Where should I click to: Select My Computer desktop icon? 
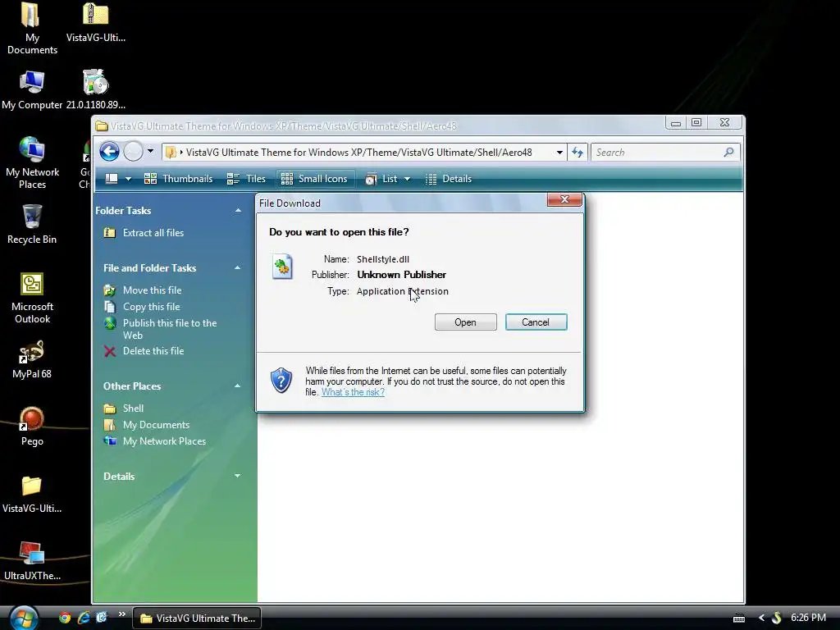[x=32, y=89]
